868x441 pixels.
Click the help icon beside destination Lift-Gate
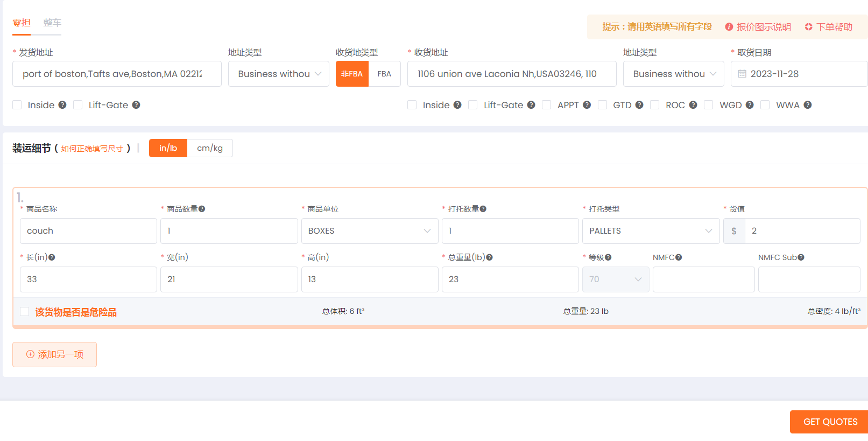click(x=531, y=105)
